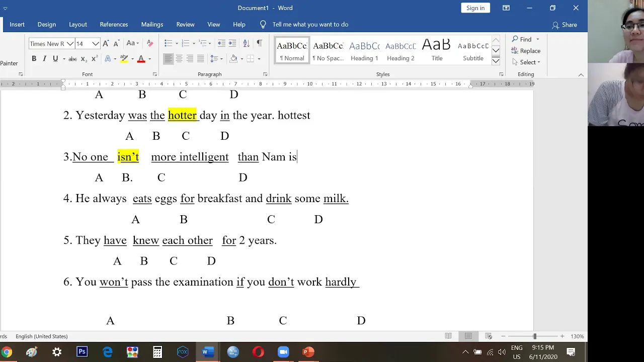Open the Insert tab

17,25
